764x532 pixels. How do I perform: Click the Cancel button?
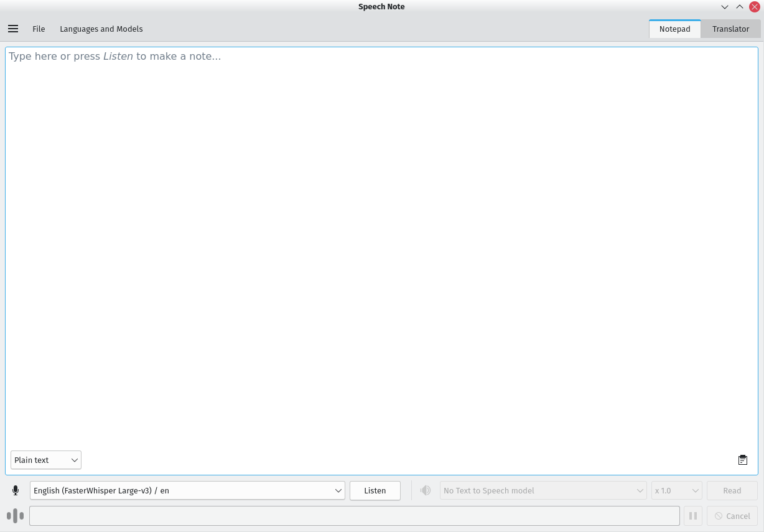coord(732,516)
